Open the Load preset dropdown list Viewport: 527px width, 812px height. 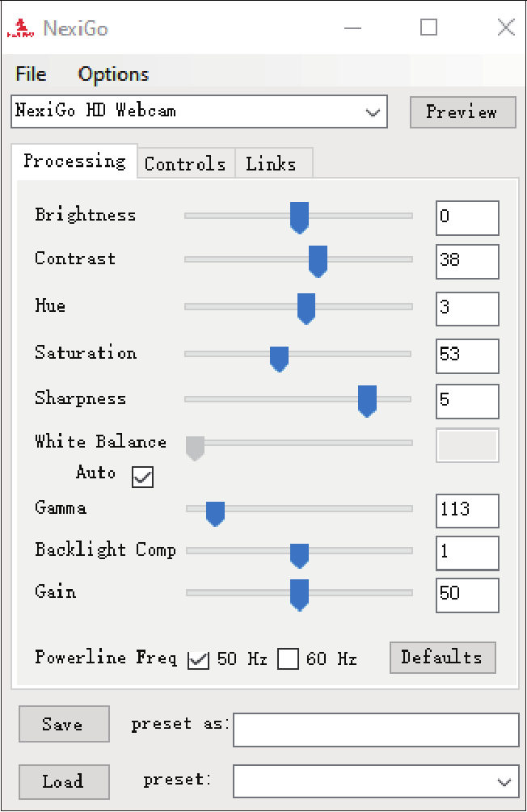(x=504, y=782)
